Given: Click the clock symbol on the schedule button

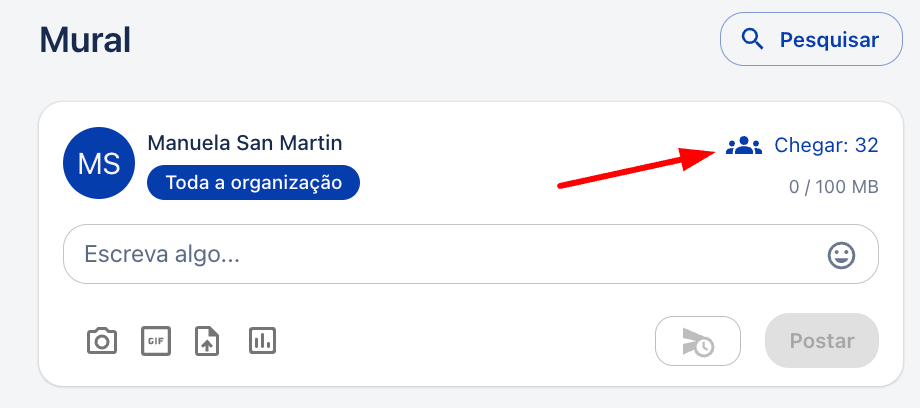Looking at the screenshot, I should pyautogui.click(x=705, y=347).
